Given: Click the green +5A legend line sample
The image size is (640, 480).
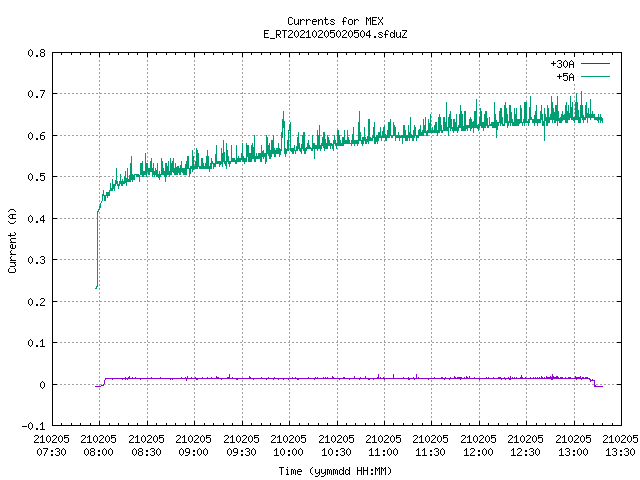Looking at the screenshot, I should coord(595,76).
